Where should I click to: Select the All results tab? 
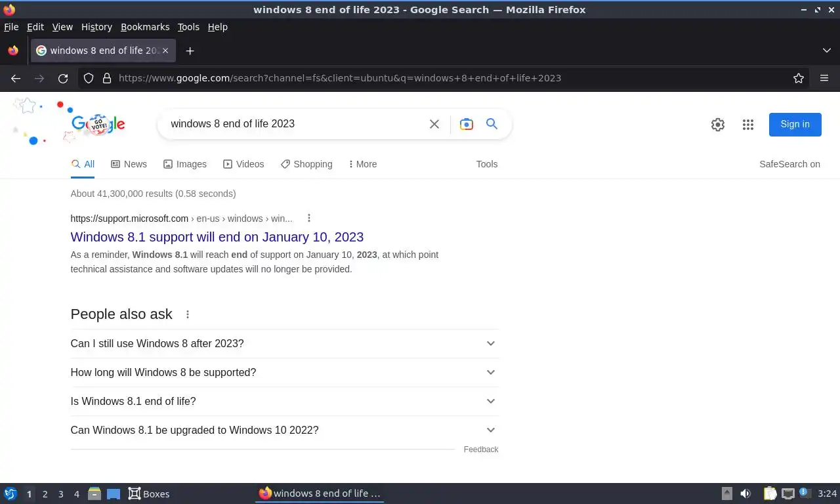tap(83, 164)
